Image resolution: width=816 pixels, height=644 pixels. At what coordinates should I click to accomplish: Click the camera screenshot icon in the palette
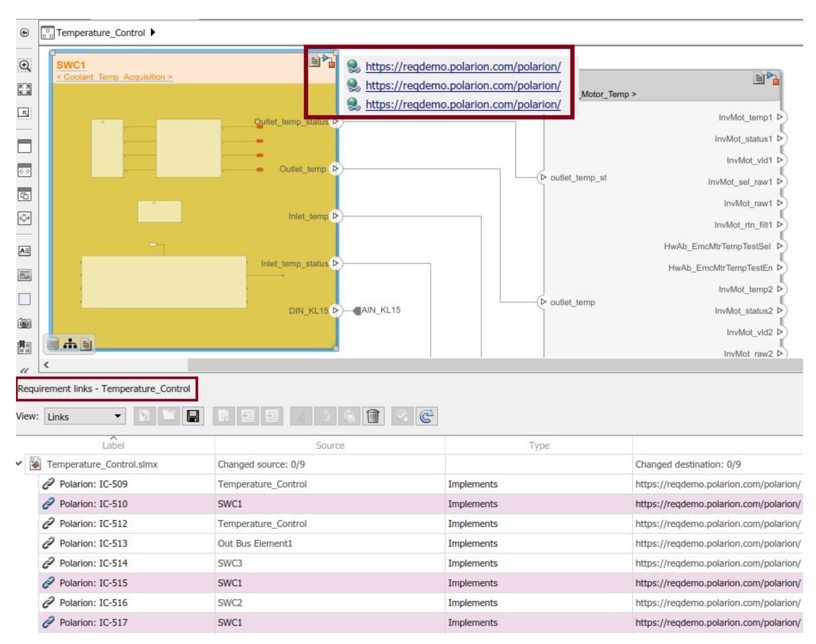coord(25,323)
